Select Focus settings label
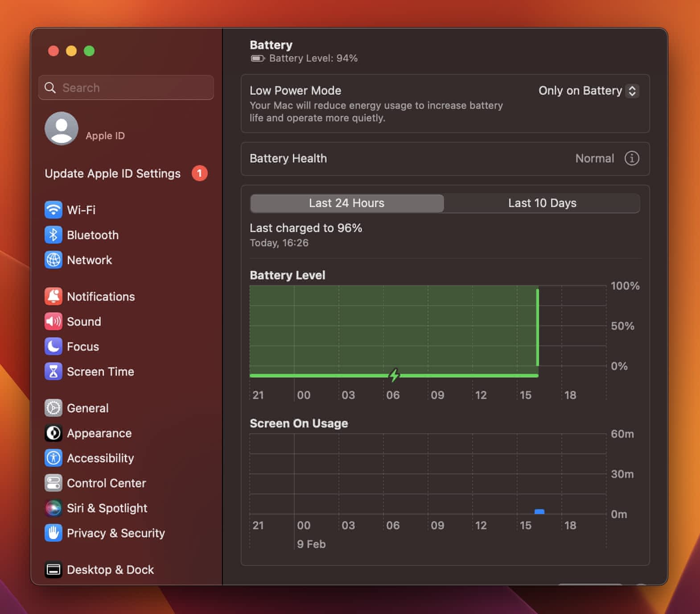Viewport: 700px width, 614px height. tap(83, 346)
